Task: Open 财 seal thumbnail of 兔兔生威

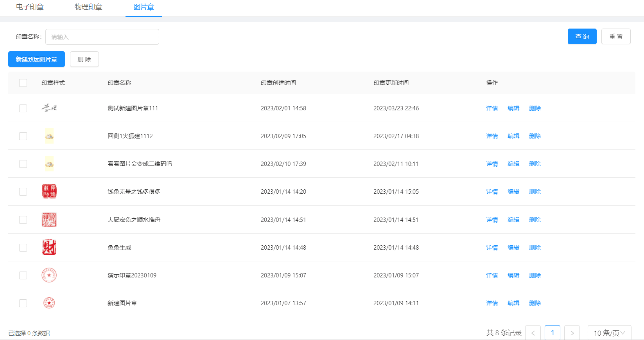Action: coord(49,248)
